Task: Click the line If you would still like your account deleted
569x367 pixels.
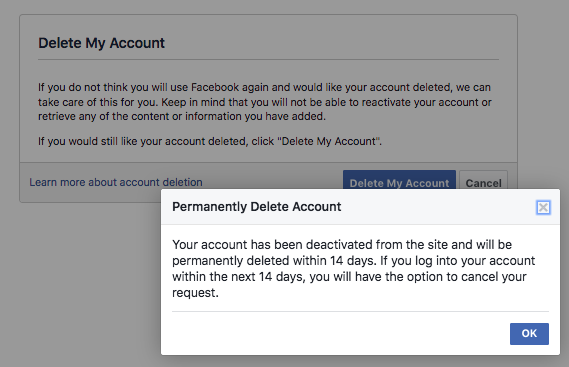Action: (210, 141)
